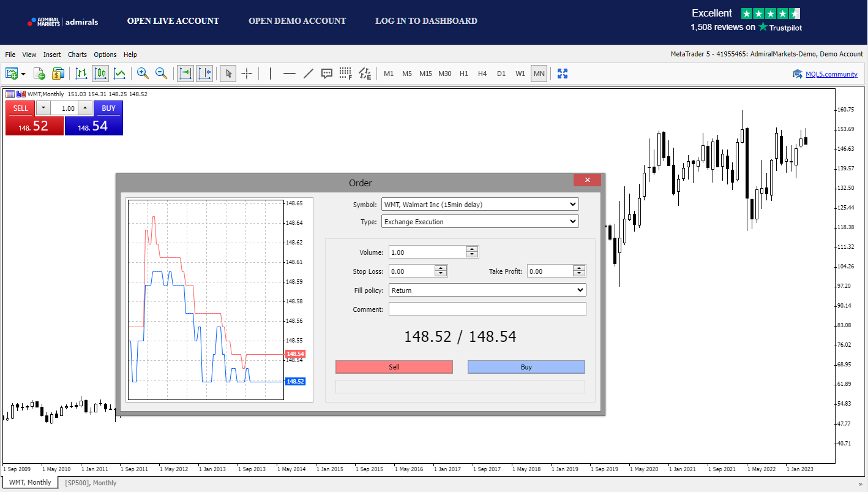
Task: Switch chart to line chart style
Action: (119, 74)
